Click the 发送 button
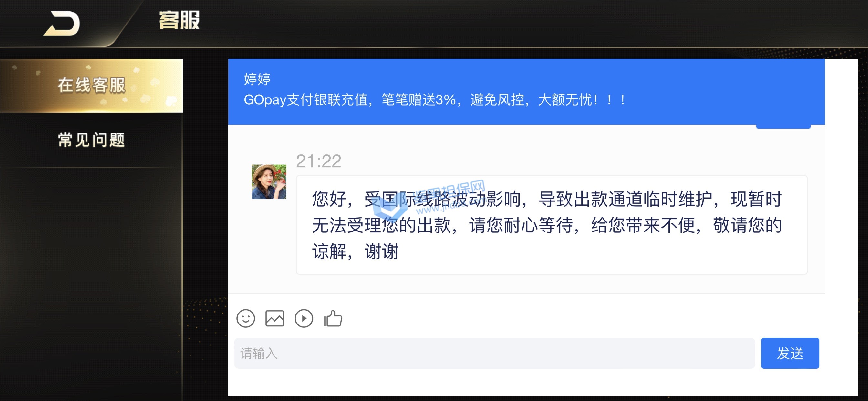 pos(790,353)
